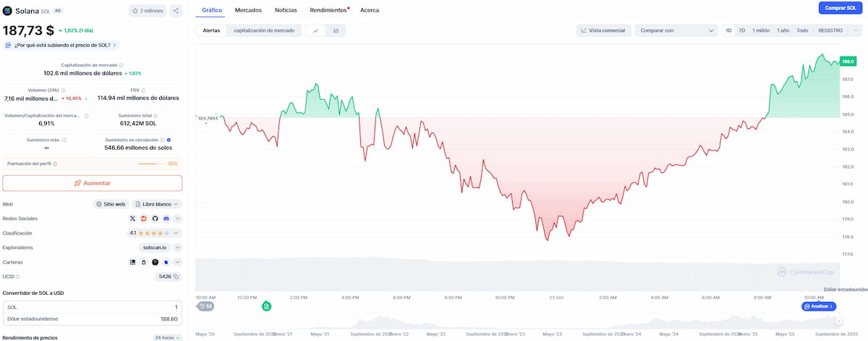868x341 pixels.
Task: Select the line chart type toggle
Action: [316, 30]
